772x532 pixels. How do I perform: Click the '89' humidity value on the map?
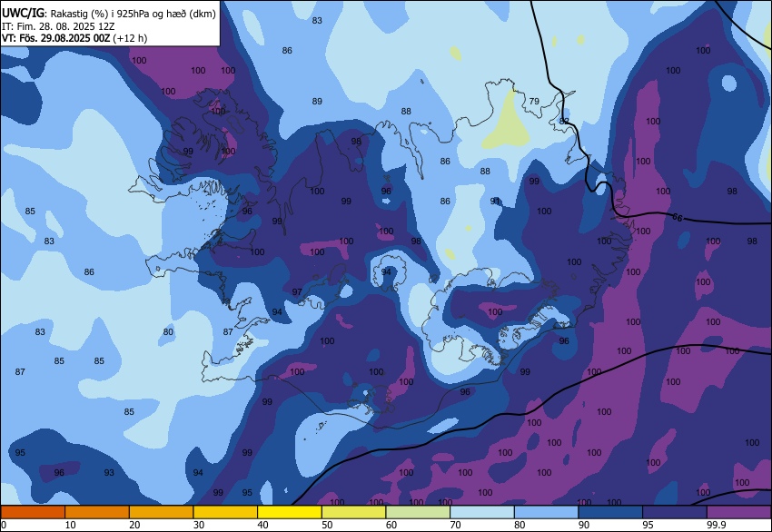pyautogui.click(x=317, y=102)
